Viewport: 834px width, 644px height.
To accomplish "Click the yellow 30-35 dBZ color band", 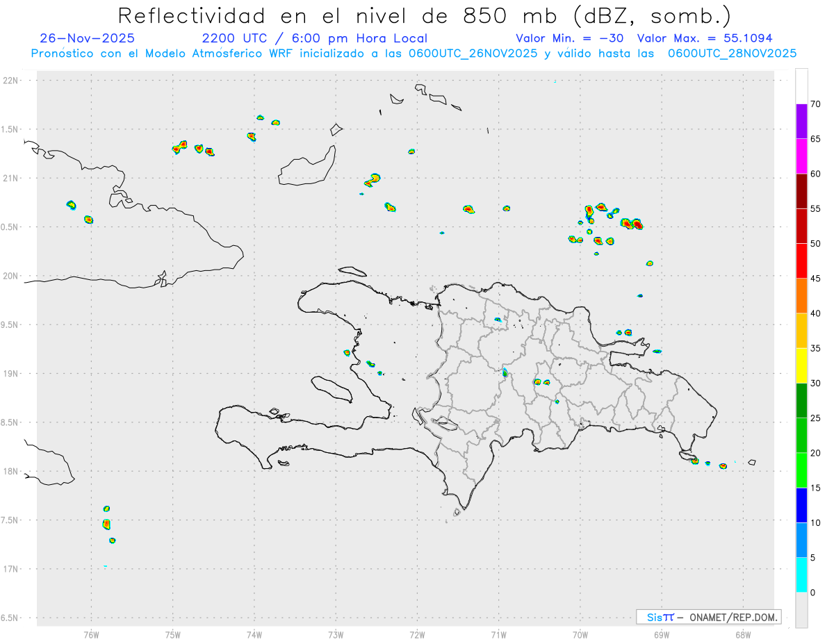I will (801, 365).
